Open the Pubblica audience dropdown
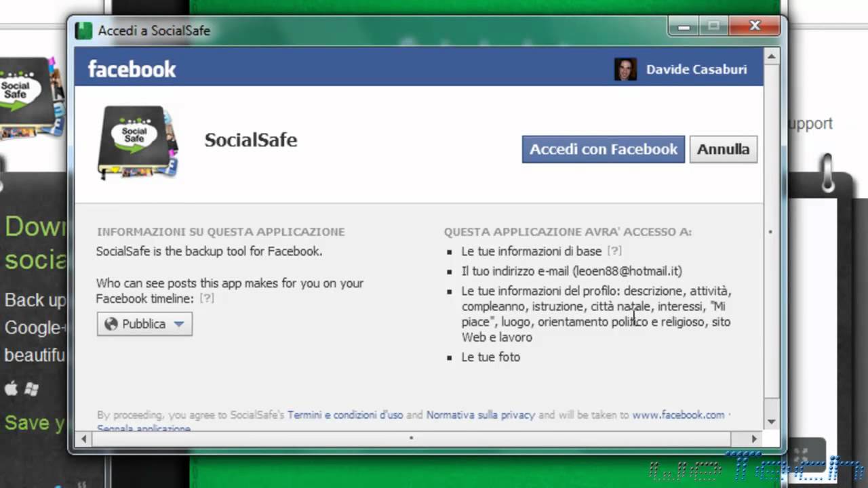 [144, 324]
